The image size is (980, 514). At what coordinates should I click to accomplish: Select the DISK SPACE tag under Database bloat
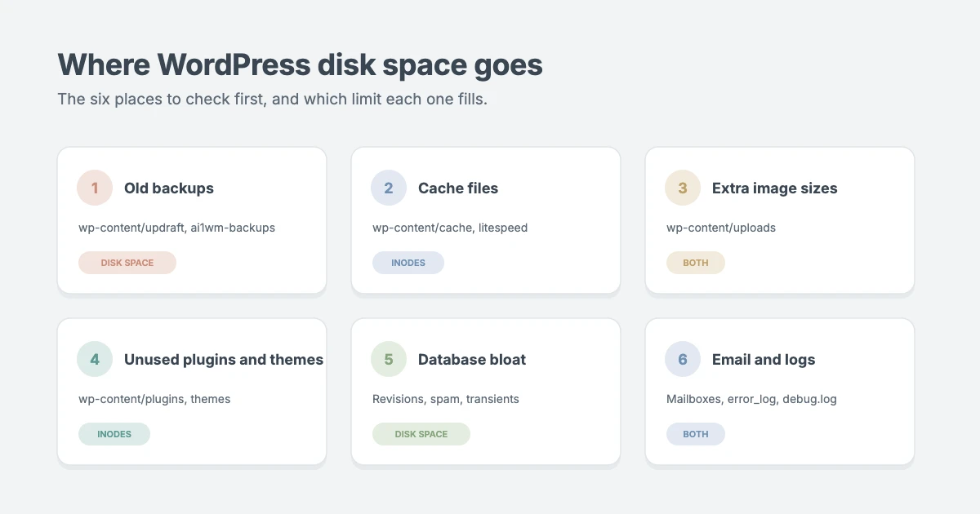421,434
